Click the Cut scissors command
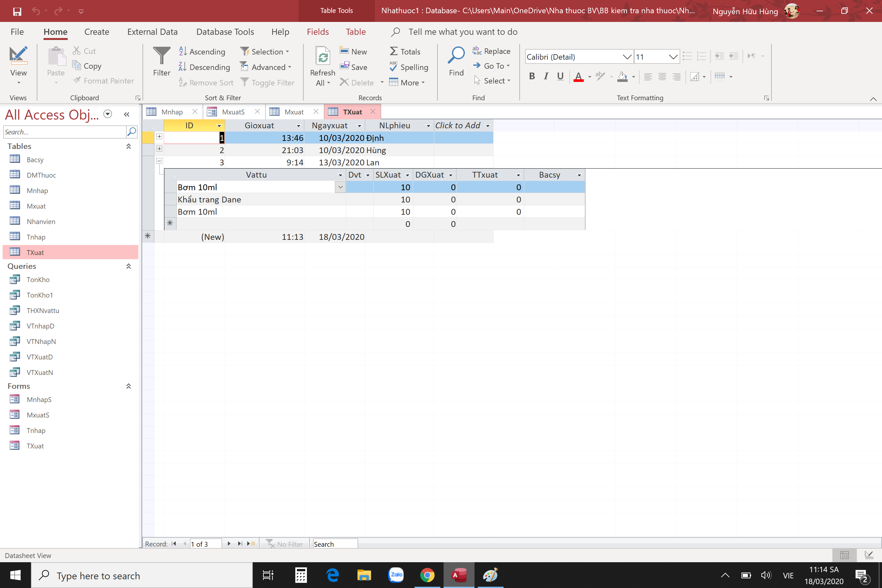 pyautogui.click(x=84, y=51)
